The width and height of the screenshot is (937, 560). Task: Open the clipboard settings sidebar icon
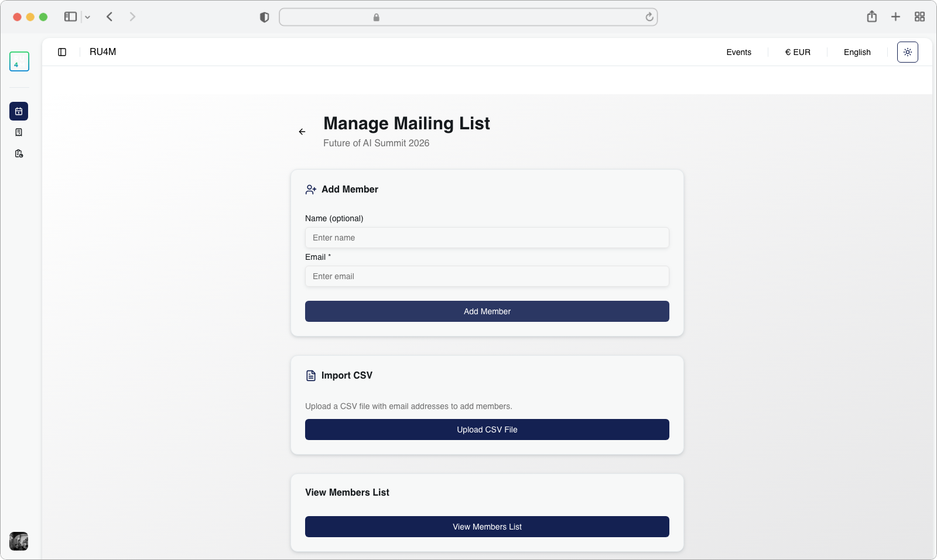[x=19, y=154]
